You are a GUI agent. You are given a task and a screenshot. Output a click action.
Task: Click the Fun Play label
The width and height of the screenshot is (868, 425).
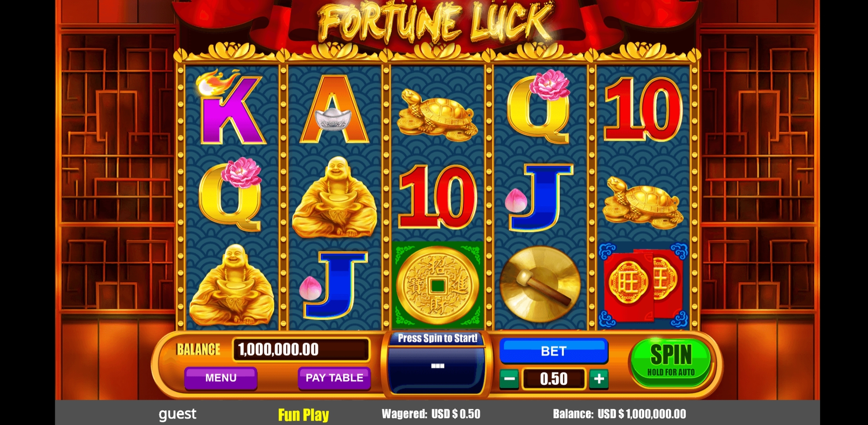point(303,415)
